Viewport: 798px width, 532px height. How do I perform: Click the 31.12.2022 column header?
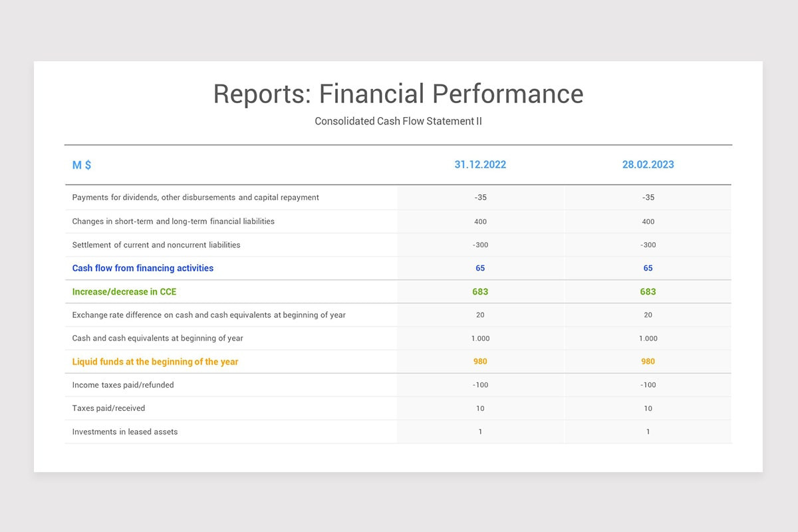[x=480, y=164]
